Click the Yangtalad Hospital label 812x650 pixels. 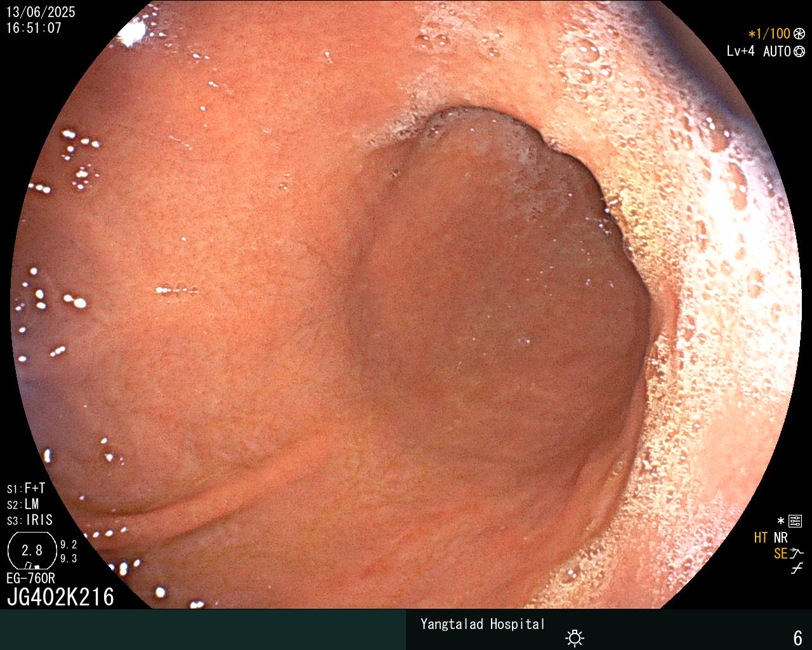pyautogui.click(x=483, y=624)
